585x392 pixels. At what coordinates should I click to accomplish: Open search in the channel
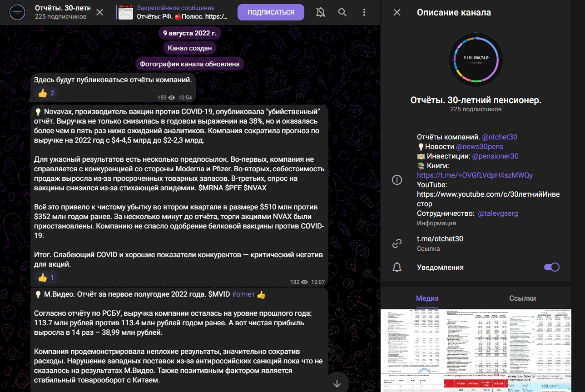coord(342,12)
